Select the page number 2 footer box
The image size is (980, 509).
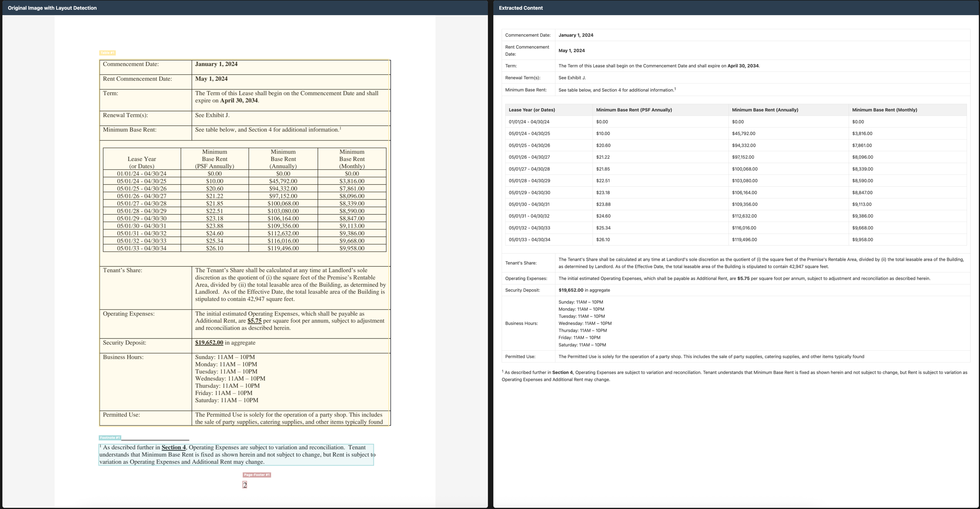pos(245,485)
